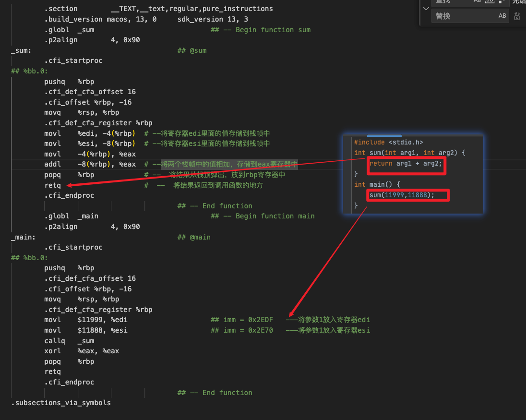Click the 'xorl %eax, %eax' instruction
Viewport: 526px width, 420px height.
coord(82,351)
